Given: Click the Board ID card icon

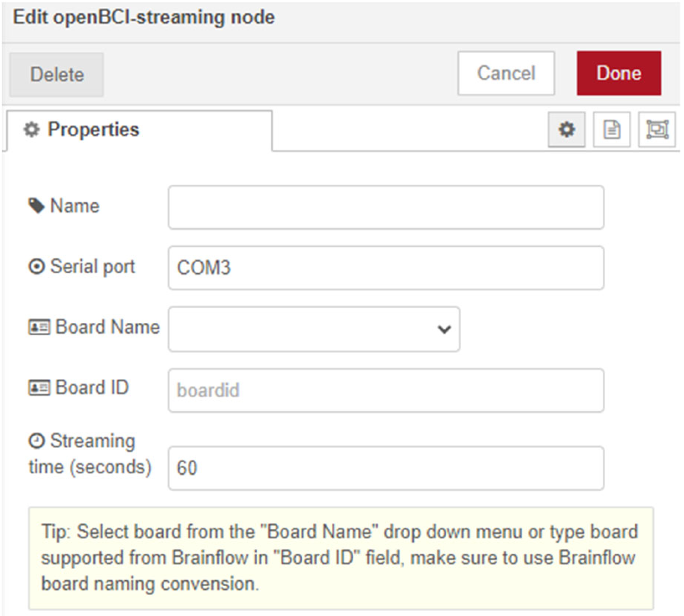Looking at the screenshot, I should (x=39, y=388).
